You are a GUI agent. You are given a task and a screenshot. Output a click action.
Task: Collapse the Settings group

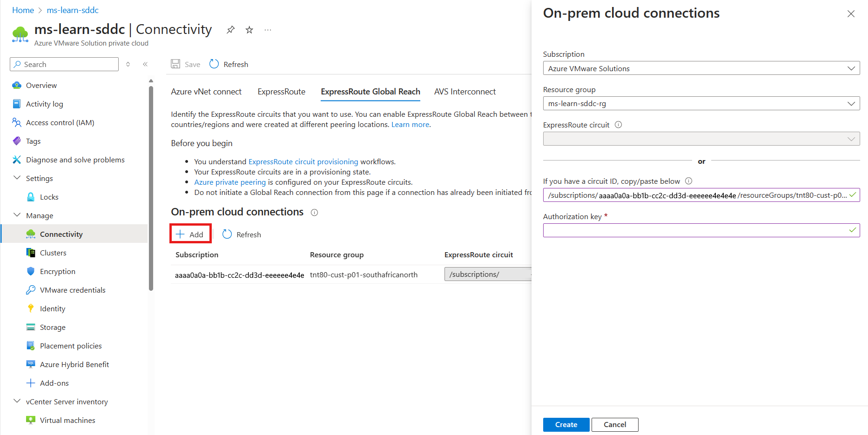click(17, 178)
